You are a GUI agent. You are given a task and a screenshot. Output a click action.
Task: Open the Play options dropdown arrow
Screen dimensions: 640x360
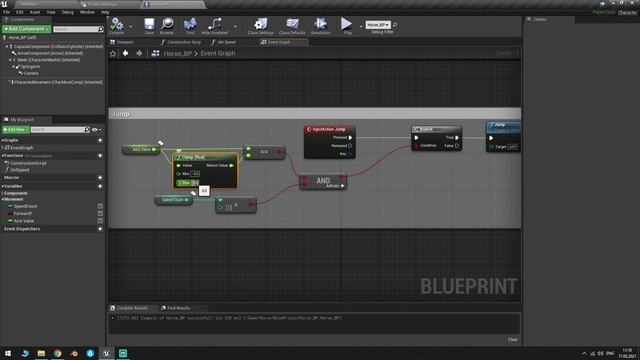[x=360, y=27]
